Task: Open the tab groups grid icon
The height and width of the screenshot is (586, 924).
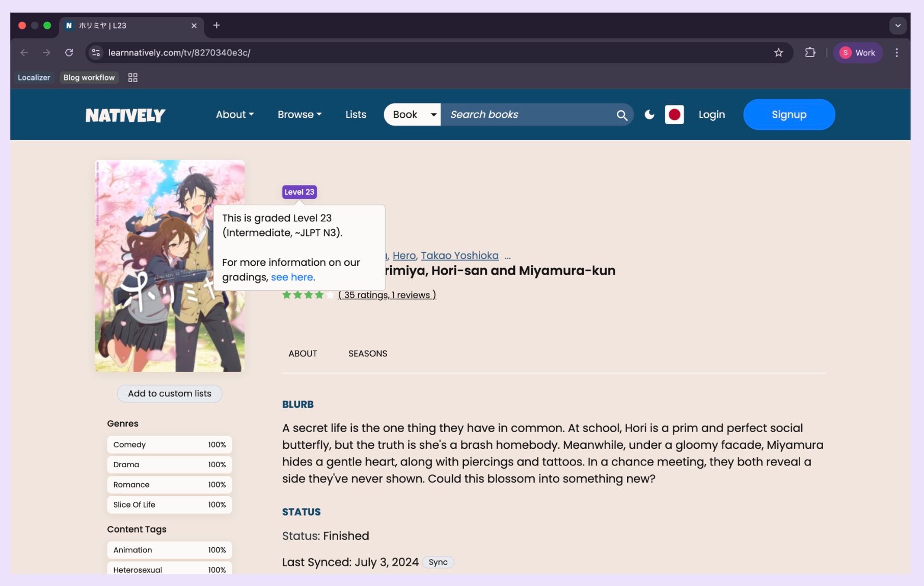Action: tap(133, 77)
